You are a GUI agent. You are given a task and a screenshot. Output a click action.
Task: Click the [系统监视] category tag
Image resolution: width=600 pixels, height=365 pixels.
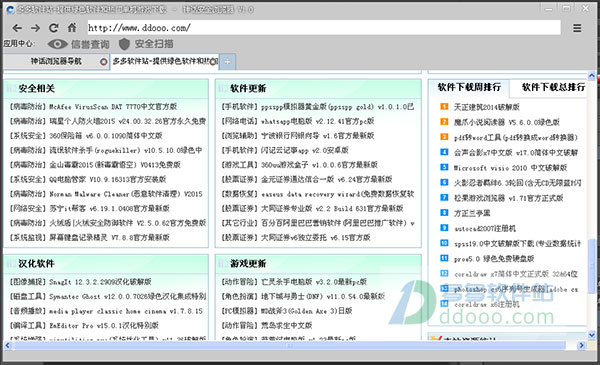click(x=28, y=238)
